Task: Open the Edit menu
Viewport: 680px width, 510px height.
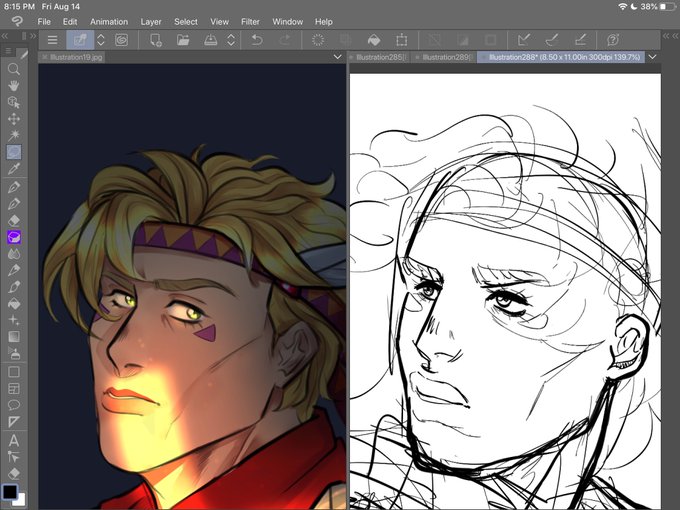Action: [x=70, y=22]
